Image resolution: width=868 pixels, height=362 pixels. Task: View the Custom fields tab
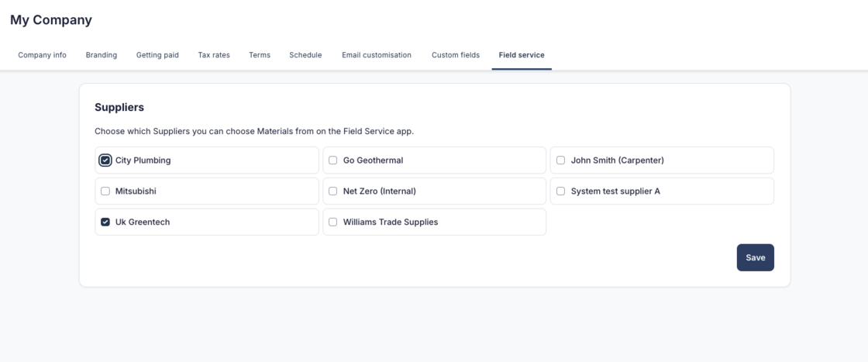coord(456,55)
